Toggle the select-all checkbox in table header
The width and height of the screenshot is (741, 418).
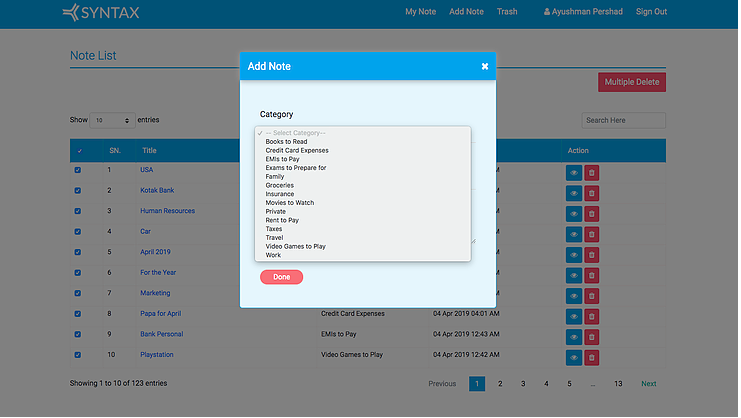point(79,151)
